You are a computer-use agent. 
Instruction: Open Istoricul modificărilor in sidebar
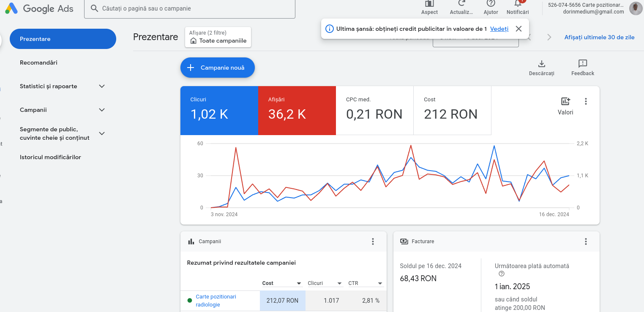pyautogui.click(x=50, y=157)
